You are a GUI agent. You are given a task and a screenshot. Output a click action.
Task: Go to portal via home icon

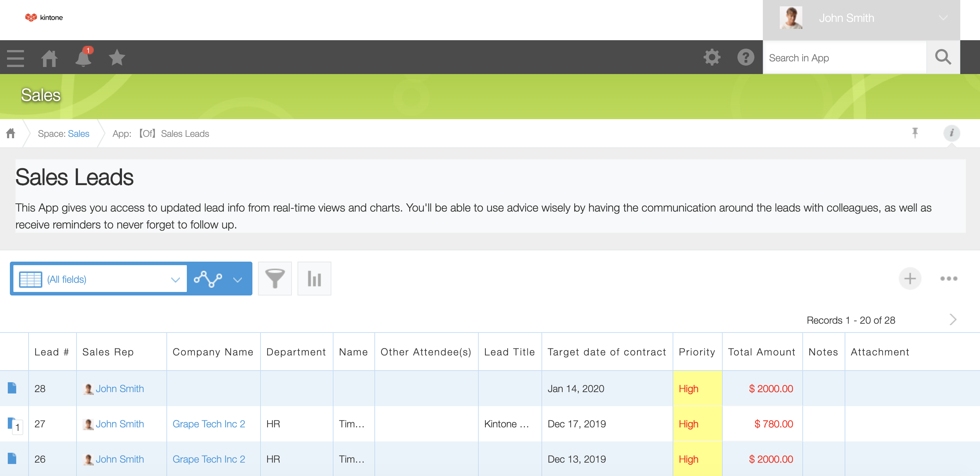click(x=49, y=58)
